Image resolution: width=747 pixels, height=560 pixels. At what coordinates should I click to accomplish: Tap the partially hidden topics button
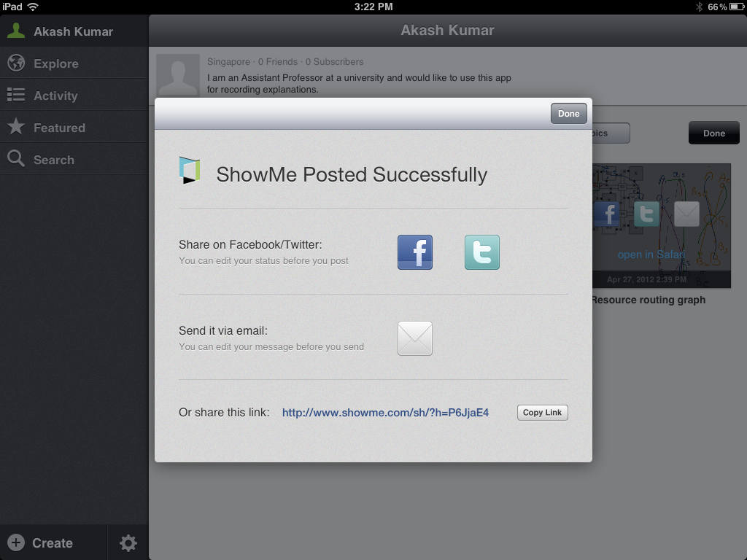tap(611, 133)
